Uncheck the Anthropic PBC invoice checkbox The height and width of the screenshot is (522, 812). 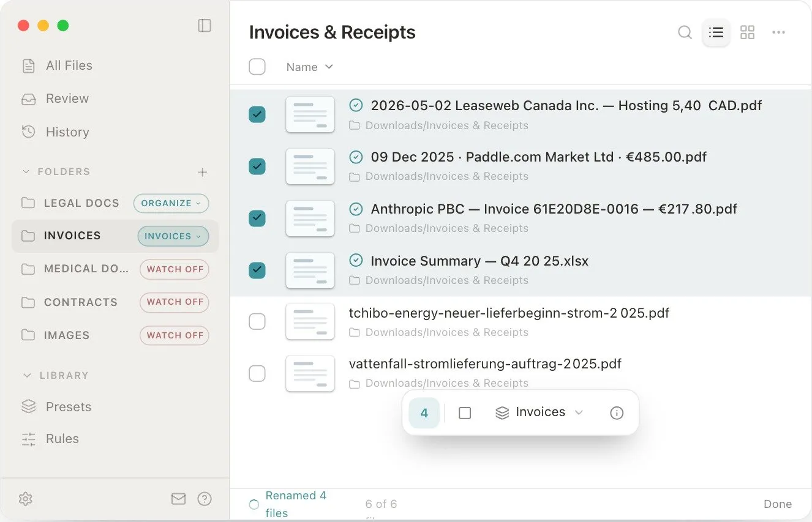click(x=257, y=218)
